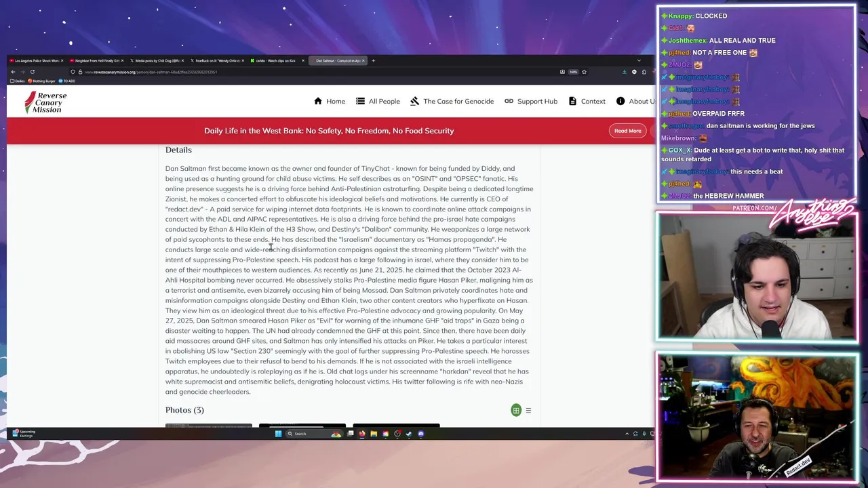Switch to Watch clips on Kick tab
Image resolution: width=868 pixels, height=488 pixels.
(x=277, y=60)
